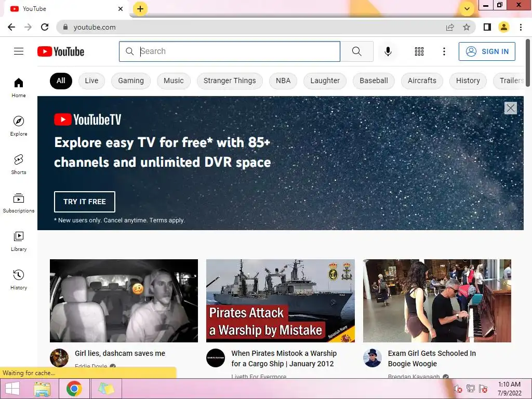Go to Home in sidebar
532x399 pixels.
click(x=19, y=87)
